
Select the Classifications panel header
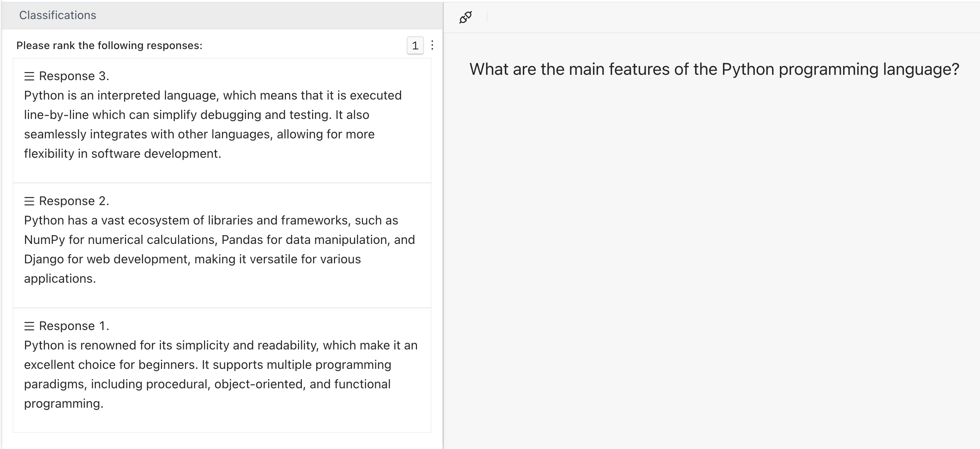pyautogui.click(x=58, y=15)
